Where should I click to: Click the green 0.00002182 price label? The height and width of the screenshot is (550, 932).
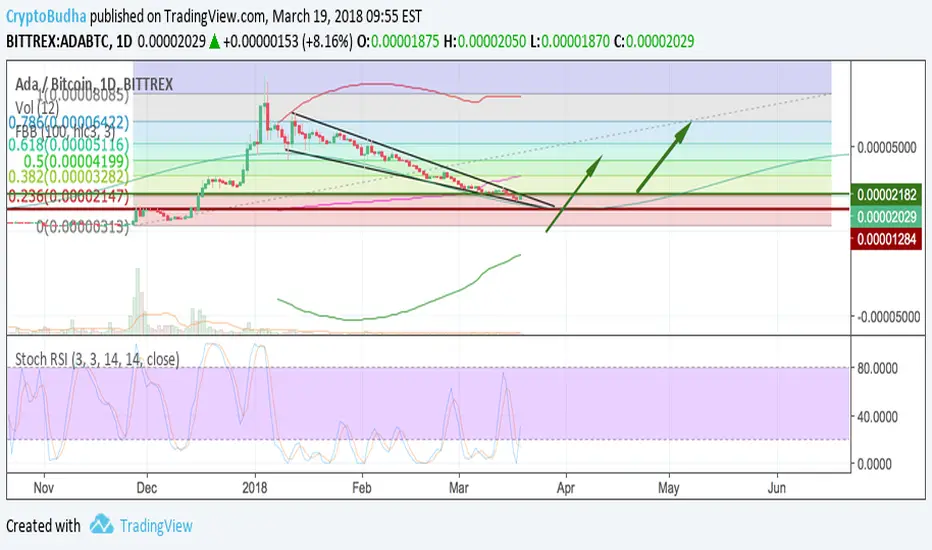886,195
